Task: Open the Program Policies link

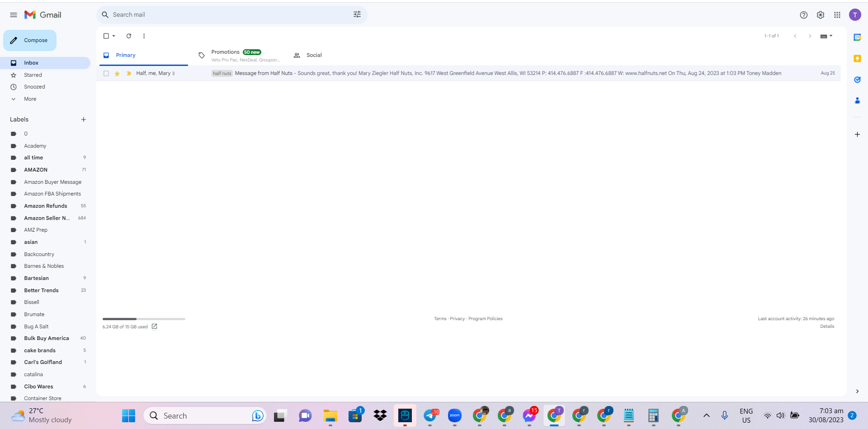Action: pyautogui.click(x=486, y=319)
